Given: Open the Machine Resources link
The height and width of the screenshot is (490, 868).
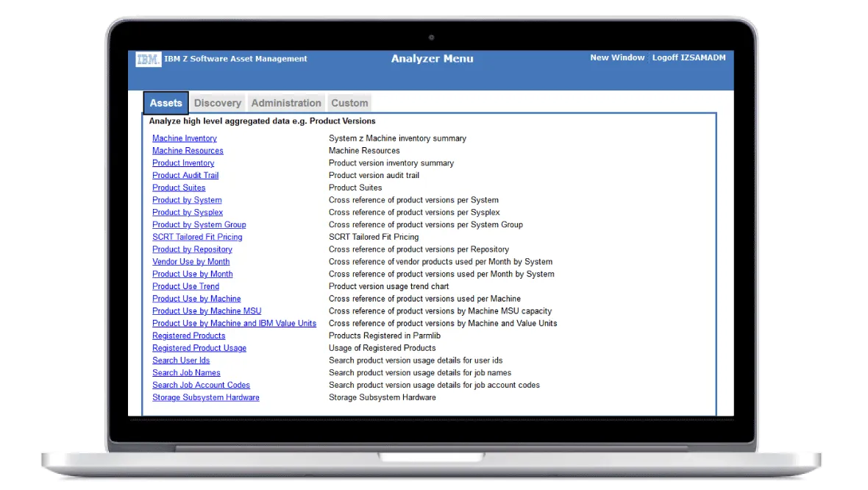Looking at the screenshot, I should point(188,151).
